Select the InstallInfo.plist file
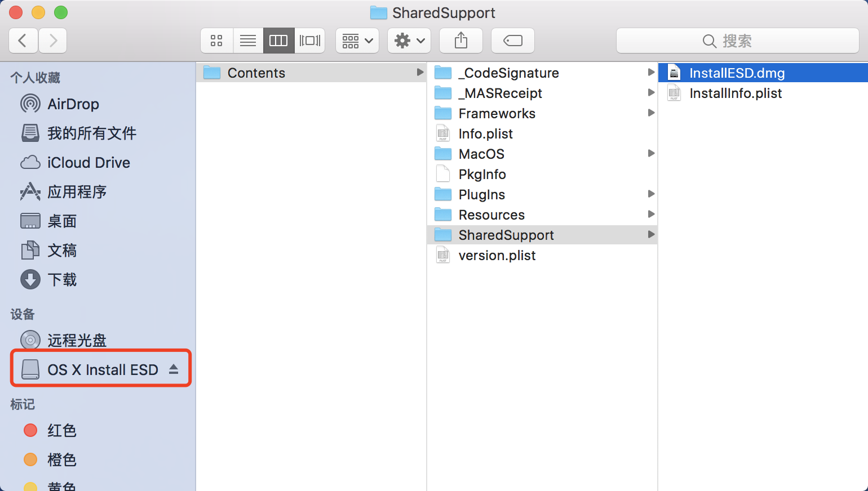The height and width of the screenshot is (491, 868). tap(736, 93)
